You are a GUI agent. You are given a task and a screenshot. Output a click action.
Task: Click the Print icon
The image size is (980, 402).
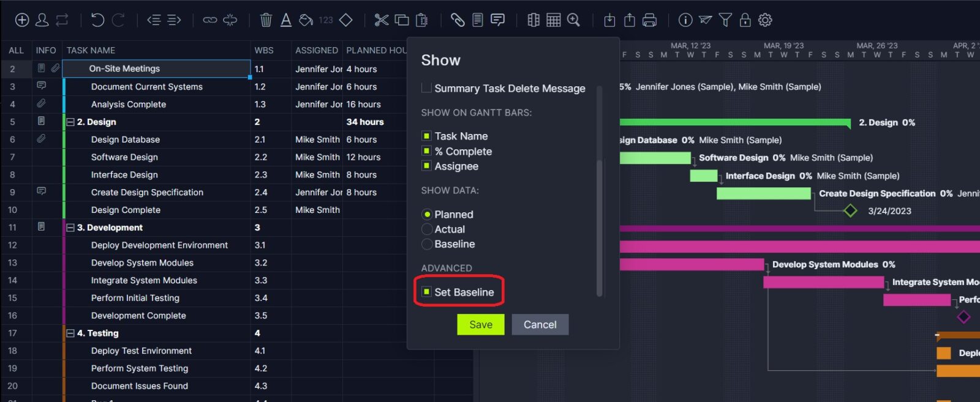pos(649,20)
